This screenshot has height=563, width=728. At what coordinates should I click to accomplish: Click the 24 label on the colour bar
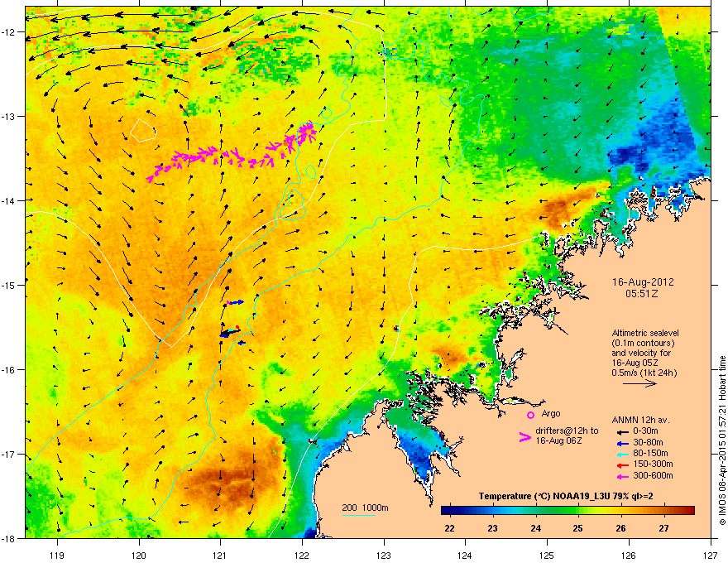click(x=536, y=528)
